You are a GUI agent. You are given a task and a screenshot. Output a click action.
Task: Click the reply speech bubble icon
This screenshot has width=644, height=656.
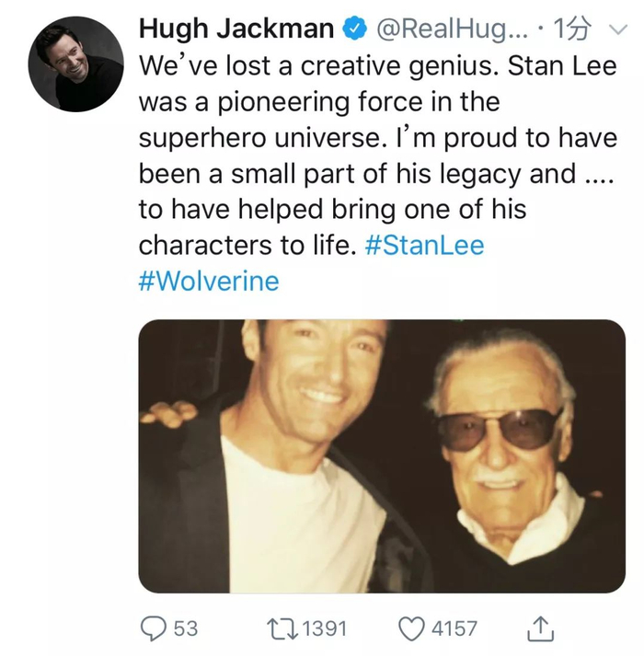point(153,628)
